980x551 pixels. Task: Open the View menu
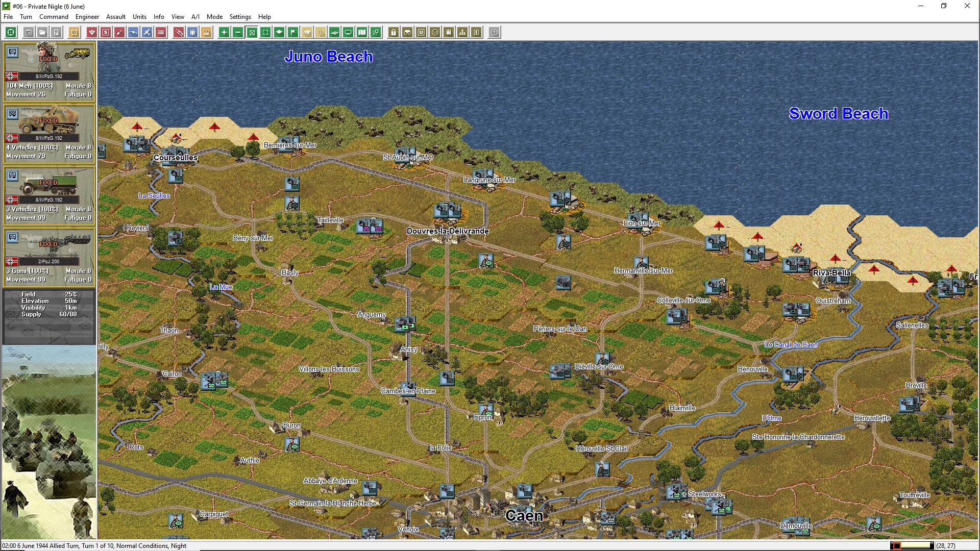tap(178, 17)
